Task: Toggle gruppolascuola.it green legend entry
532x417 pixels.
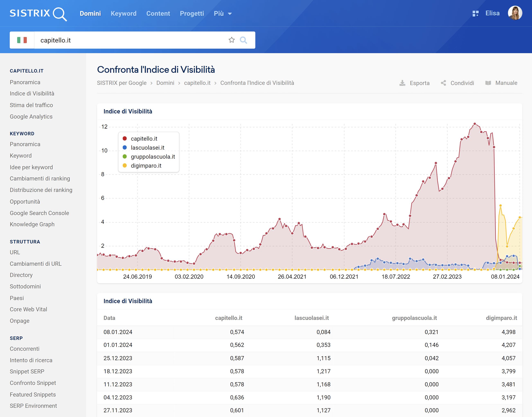Action: pos(149,157)
